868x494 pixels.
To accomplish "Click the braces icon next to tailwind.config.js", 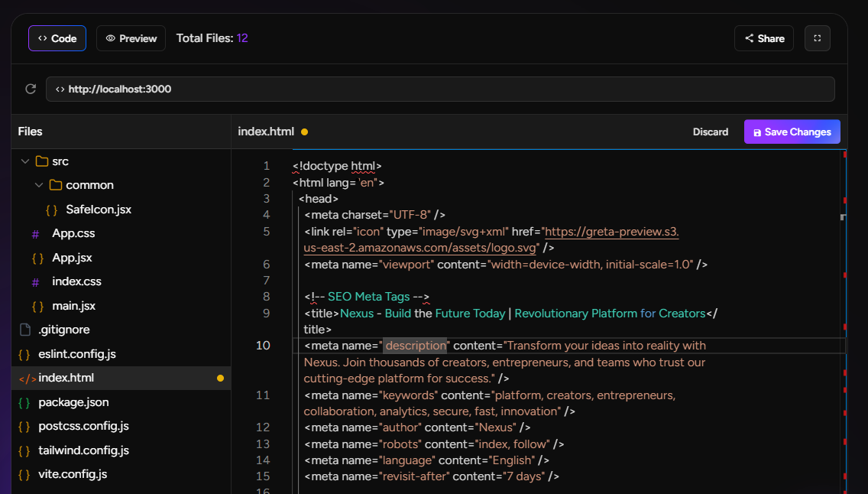I will 24,451.
